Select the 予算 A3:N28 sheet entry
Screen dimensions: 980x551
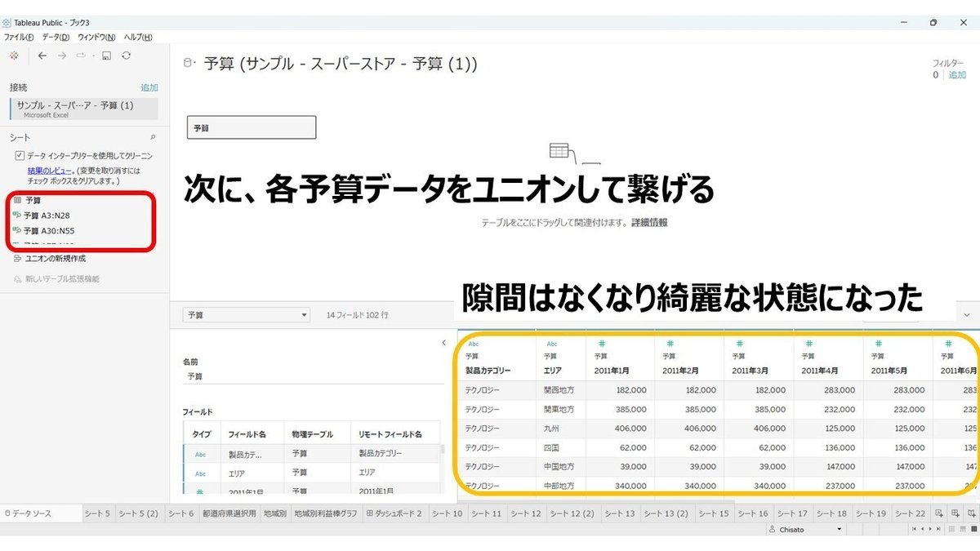tap(48, 216)
